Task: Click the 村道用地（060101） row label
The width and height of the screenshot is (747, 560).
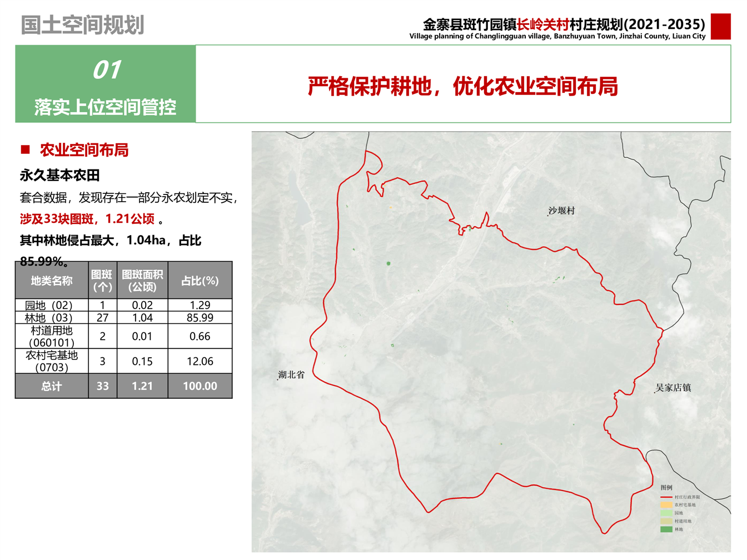Action: tap(52, 336)
